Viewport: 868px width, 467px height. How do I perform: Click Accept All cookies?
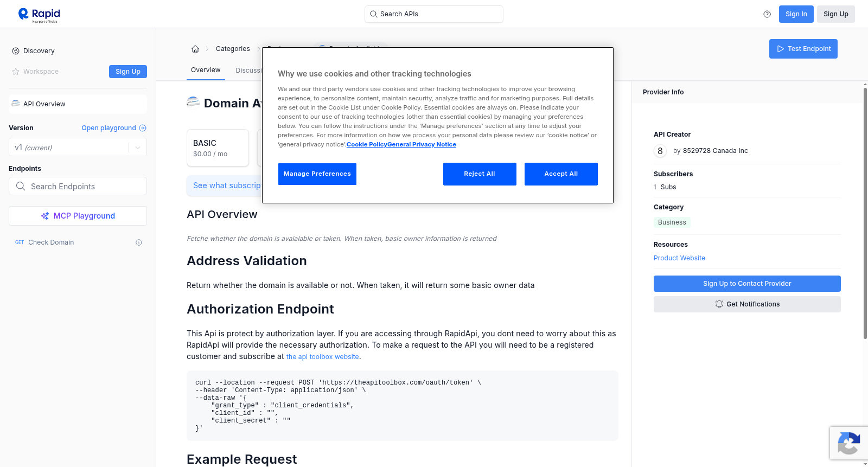tap(561, 174)
